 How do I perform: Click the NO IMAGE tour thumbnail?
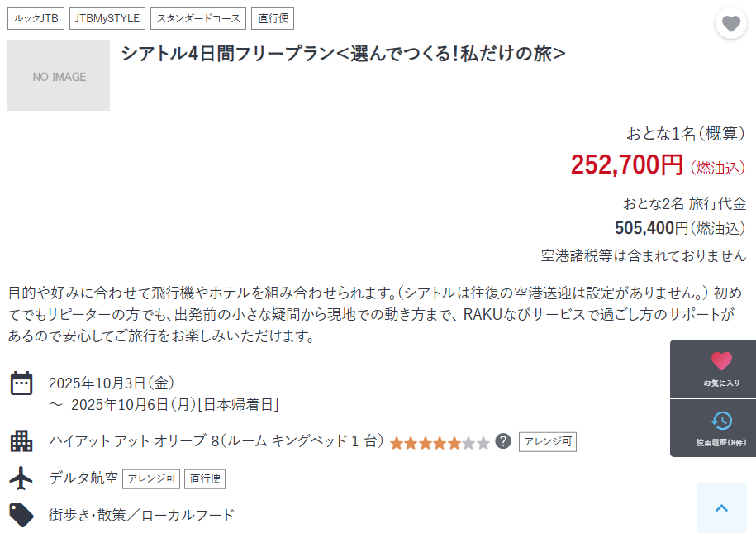pyautogui.click(x=59, y=76)
